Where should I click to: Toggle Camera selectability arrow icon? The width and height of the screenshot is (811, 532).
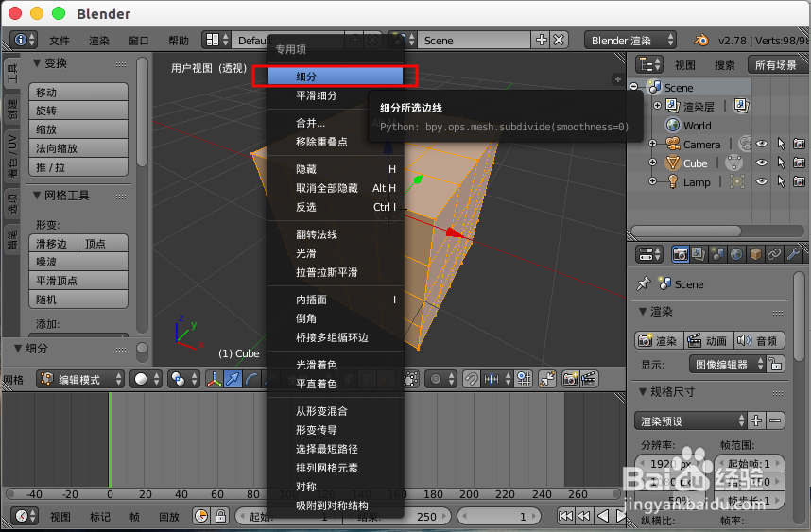click(x=781, y=144)
